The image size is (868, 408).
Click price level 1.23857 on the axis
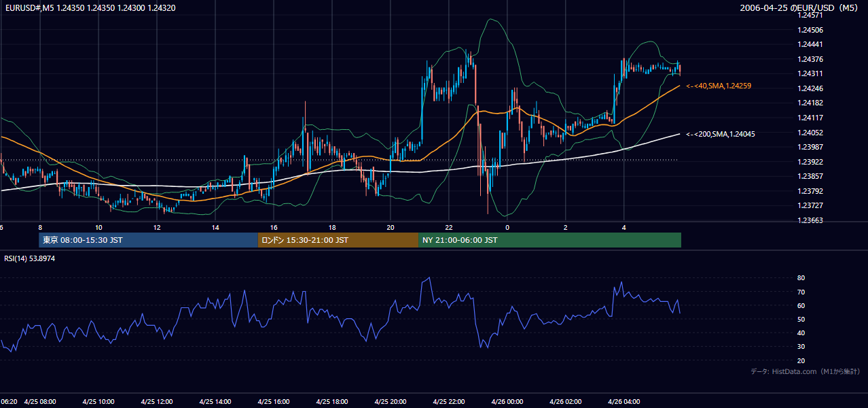(810, 176)
